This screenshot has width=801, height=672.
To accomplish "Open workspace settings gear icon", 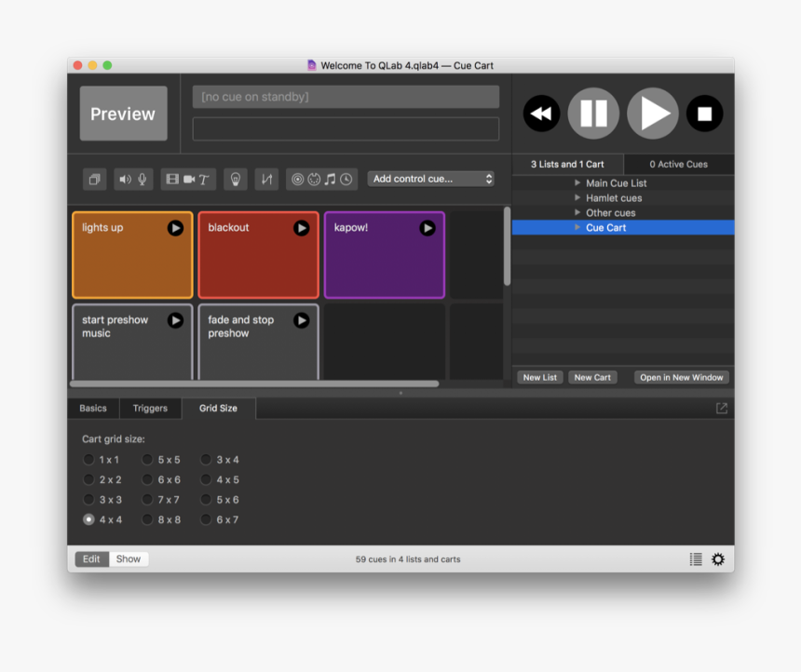I will click(x=718, y=559).
